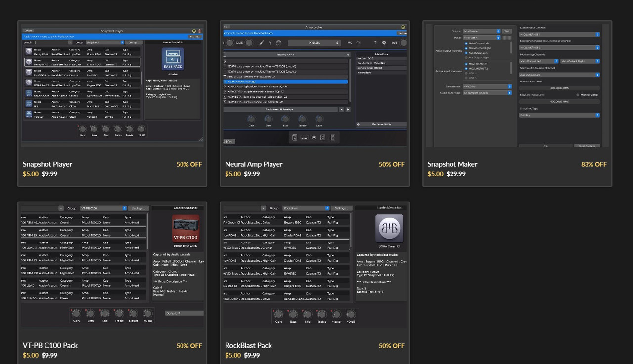Click the plus button beside Group in VT-PB C100 Pack

click(61, 208)
